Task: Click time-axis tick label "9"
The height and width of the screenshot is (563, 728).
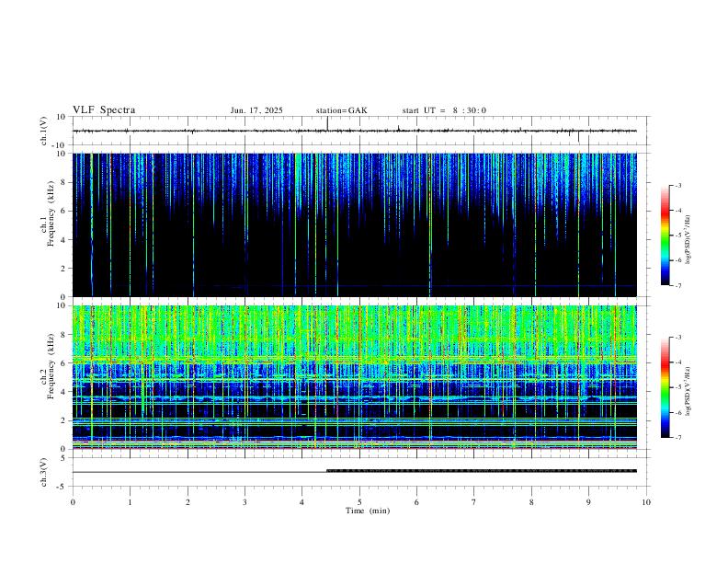Action: (588, 502)
